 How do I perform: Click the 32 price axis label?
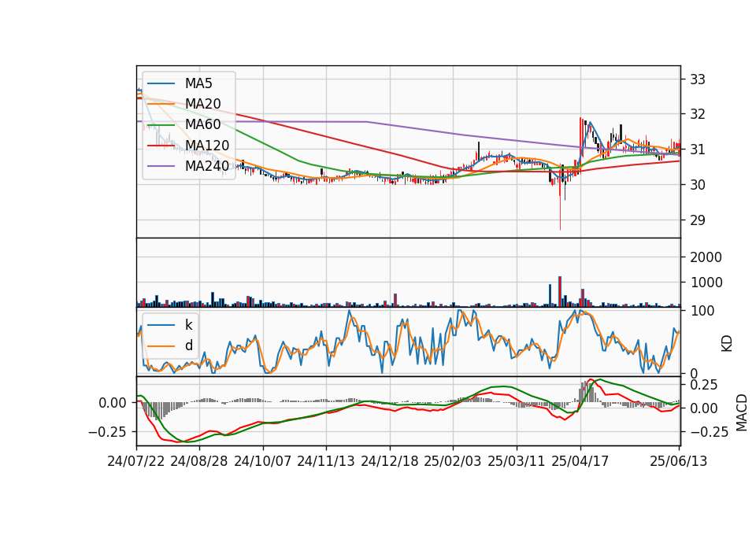[x=698, y=114]
